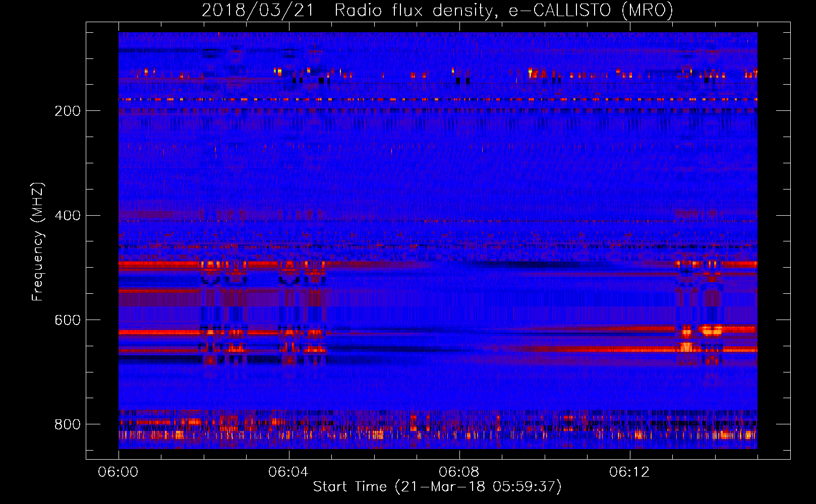Image resolution: width=816 pixels, height=504 pixels.
Task: Click the '400' frequency tick label
Action: [68, 216]
